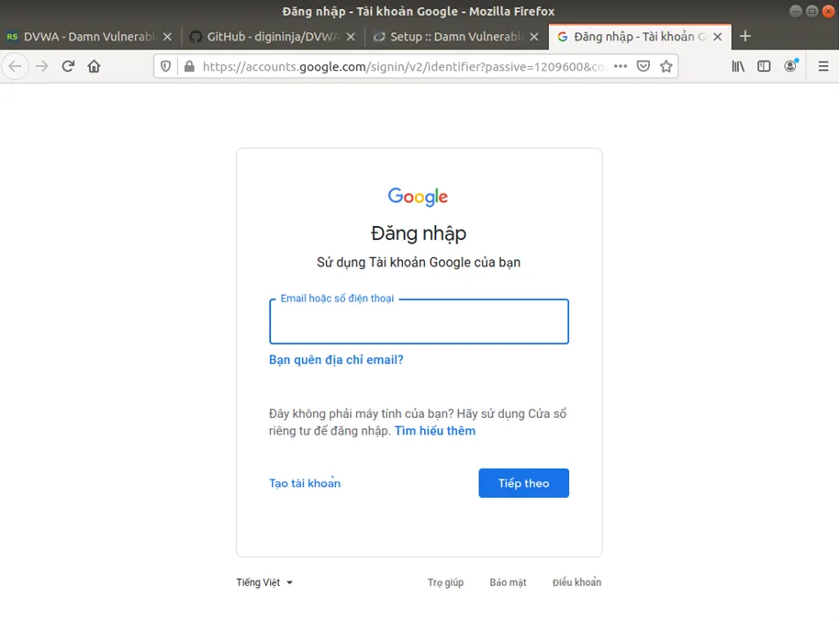Open the Bạn quên địa chỉ email link
The height and width of the screenshot is (621, 840).
336,360
